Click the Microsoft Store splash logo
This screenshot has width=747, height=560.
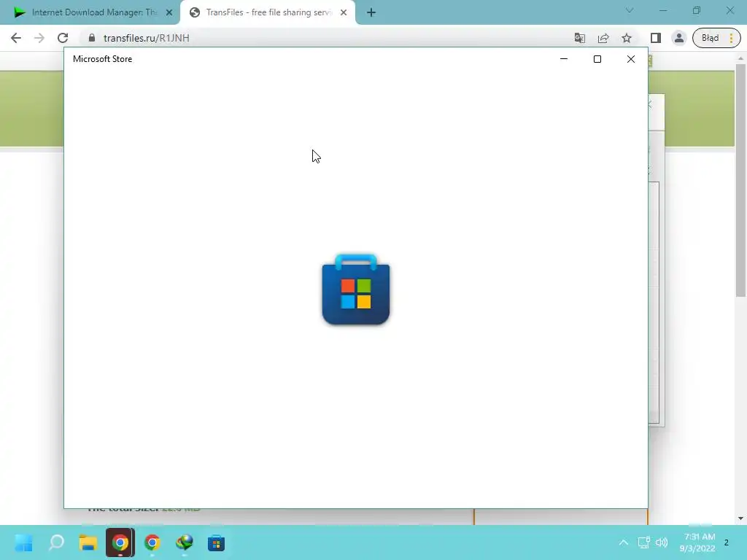tap(356, 289)
